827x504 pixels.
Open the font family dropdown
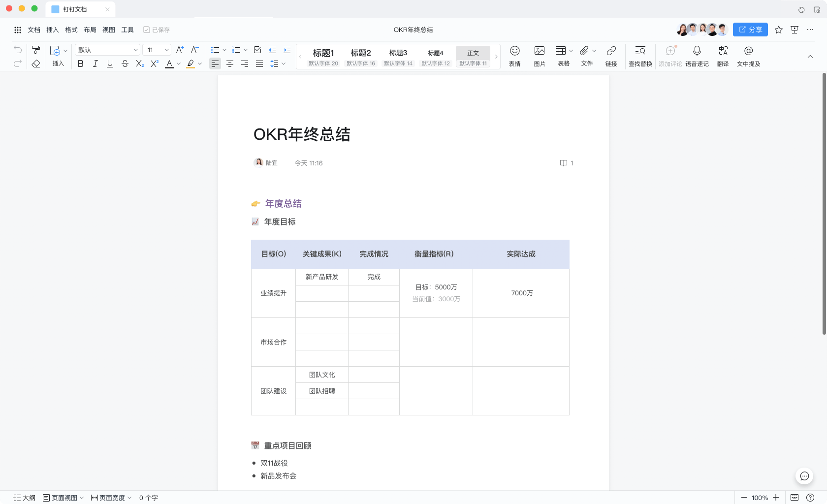point(107,50)
